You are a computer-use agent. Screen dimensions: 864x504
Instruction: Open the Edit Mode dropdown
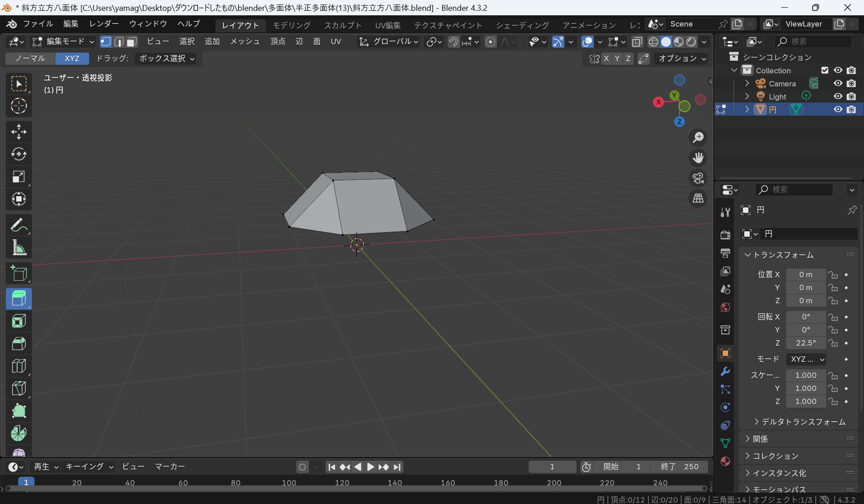pyautogui.click(x=63, y=42)
